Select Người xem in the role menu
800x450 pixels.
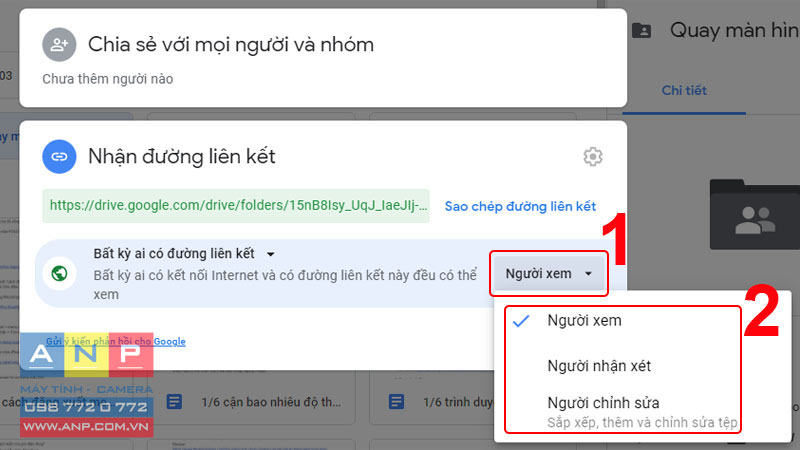[584, 321]
